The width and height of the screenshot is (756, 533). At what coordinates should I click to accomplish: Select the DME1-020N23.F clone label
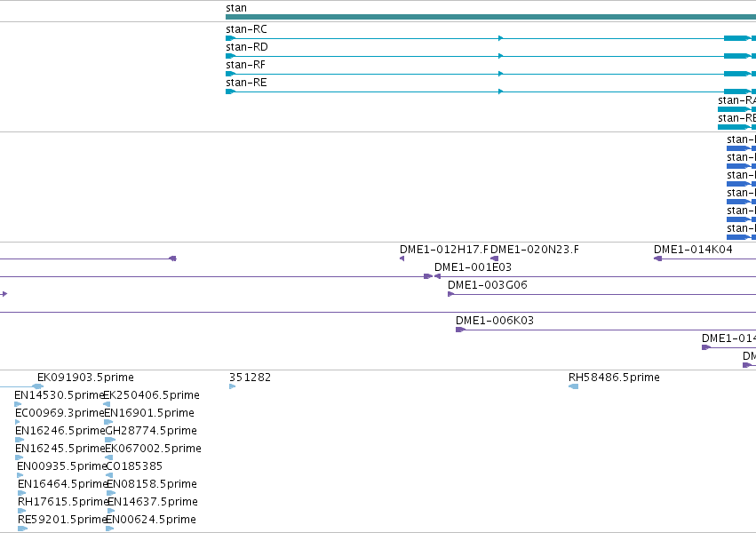tap(535, 249)
